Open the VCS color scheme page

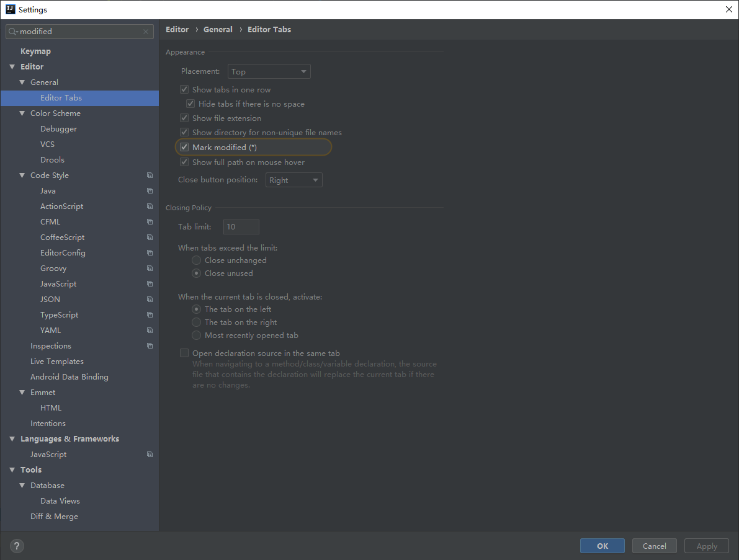pyautogui.click(x=47, y=144)
